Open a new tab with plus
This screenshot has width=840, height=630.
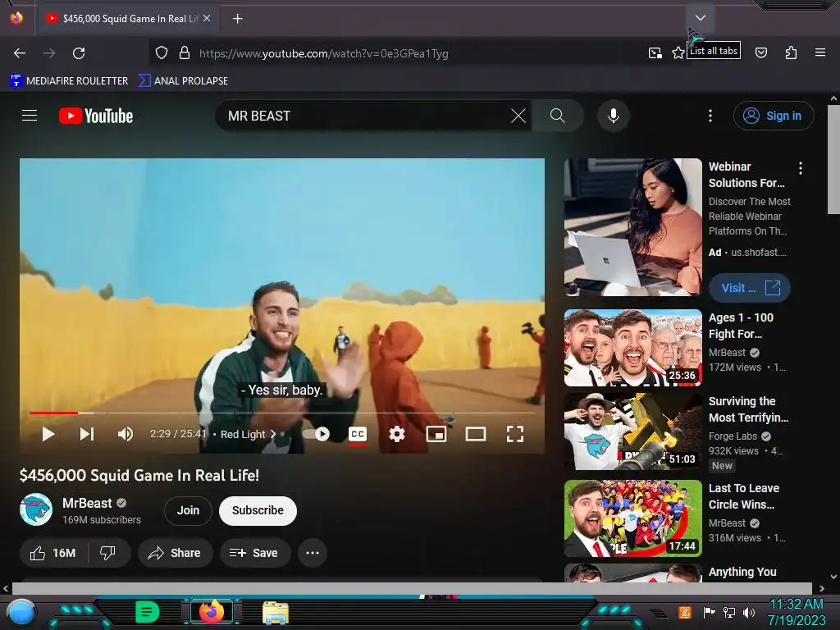pos(237,19)
